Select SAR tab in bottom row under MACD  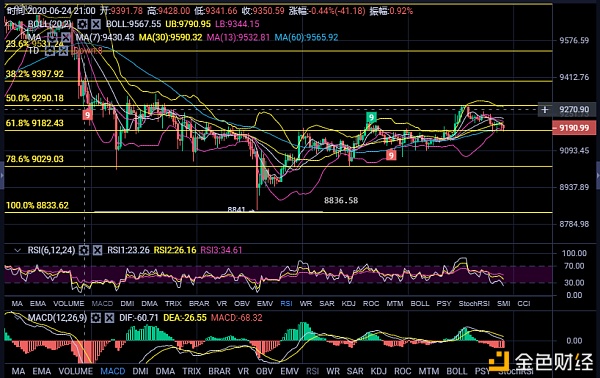pyautogui.click(x=355, y=371)
